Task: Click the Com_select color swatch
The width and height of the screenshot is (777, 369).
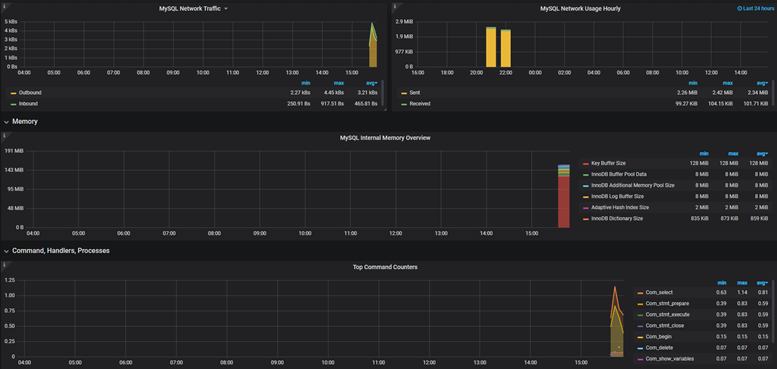Action: 640,293
